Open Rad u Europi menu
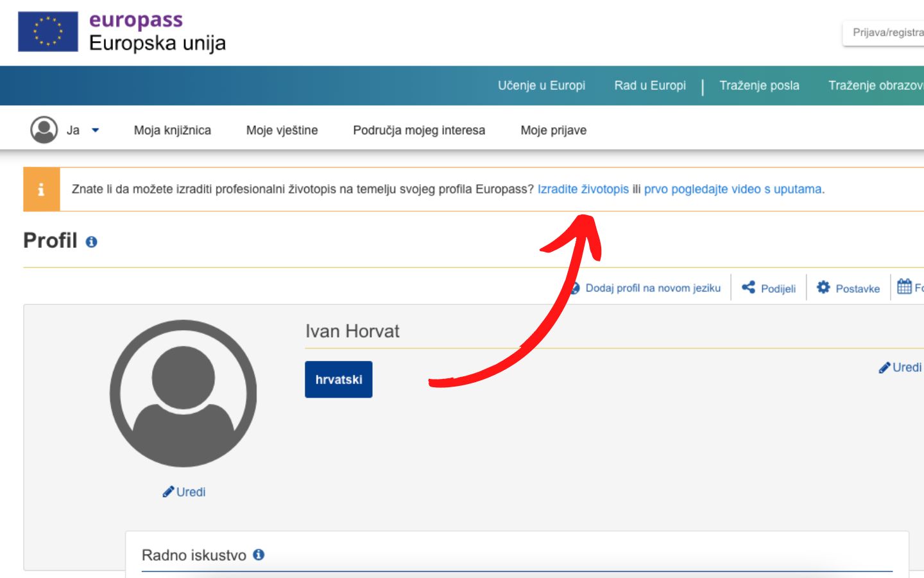The width and height of the screenshot is (924, 578). [650, 85]
